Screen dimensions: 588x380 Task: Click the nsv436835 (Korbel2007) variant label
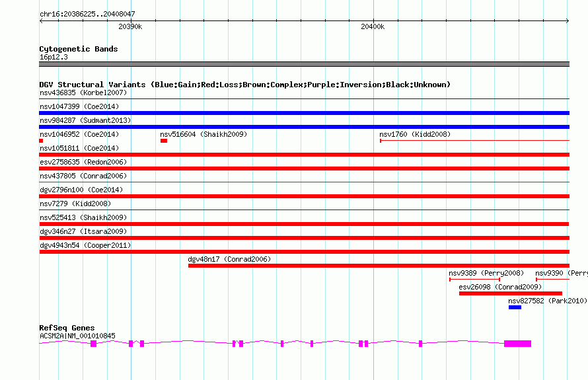[x=83, y=93]
